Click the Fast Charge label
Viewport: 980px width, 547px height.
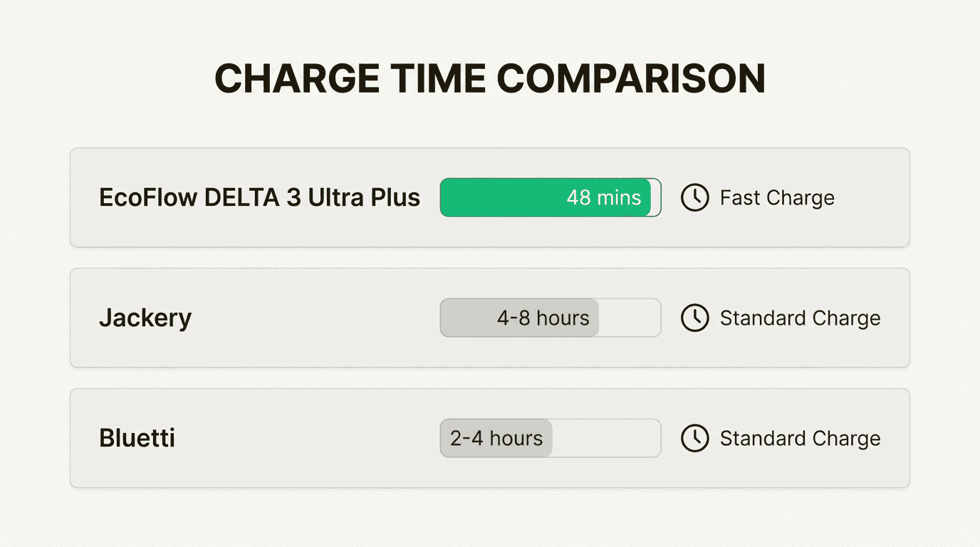[x=777, y=197]
